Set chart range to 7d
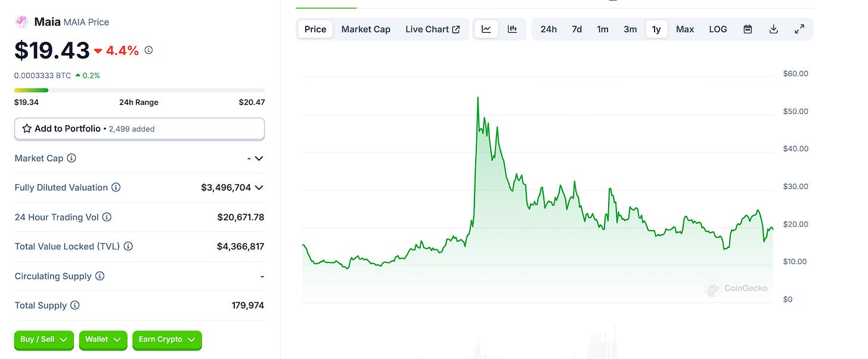 577,29
